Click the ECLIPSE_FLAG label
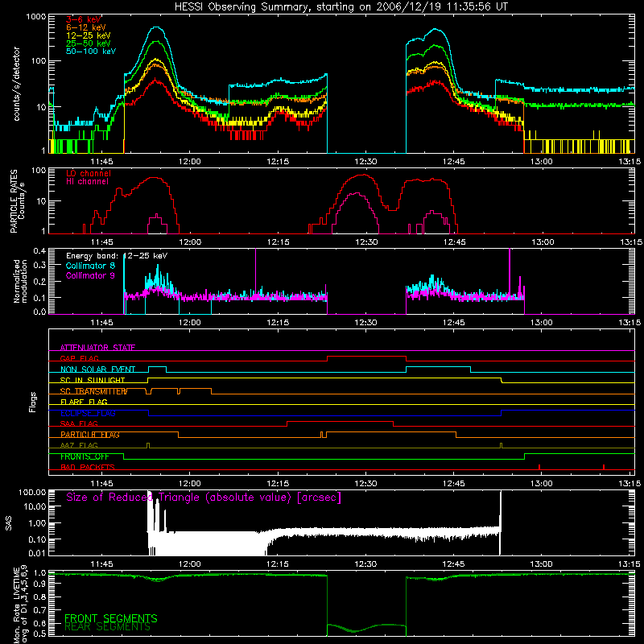 88,413
